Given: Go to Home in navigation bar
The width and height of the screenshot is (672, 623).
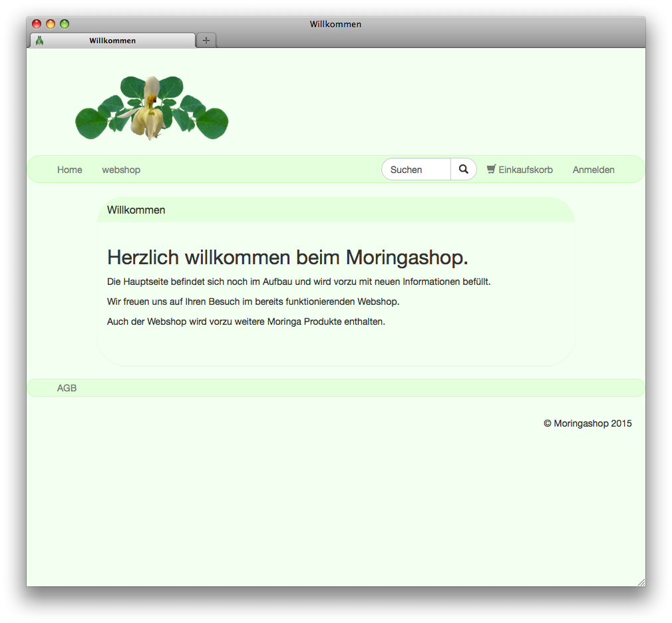Looking at the screenshot, I should 69,170.
